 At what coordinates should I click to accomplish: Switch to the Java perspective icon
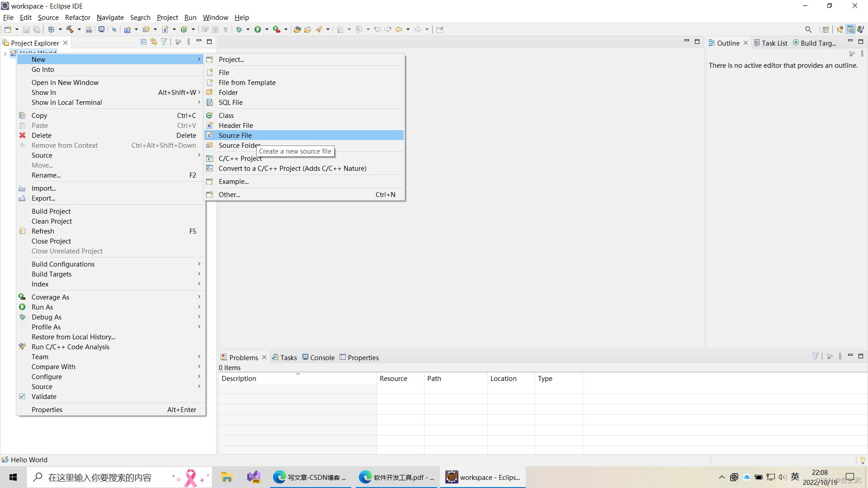coord(861,29)
